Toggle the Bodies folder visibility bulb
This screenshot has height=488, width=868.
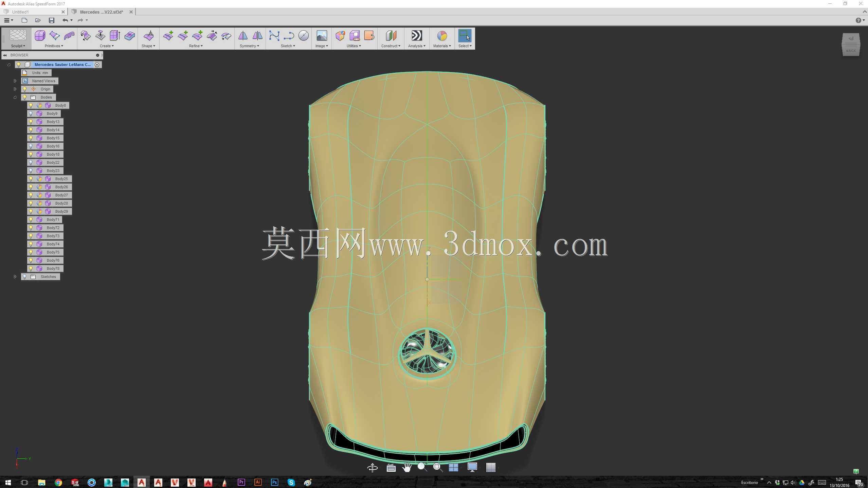(25, 97)
